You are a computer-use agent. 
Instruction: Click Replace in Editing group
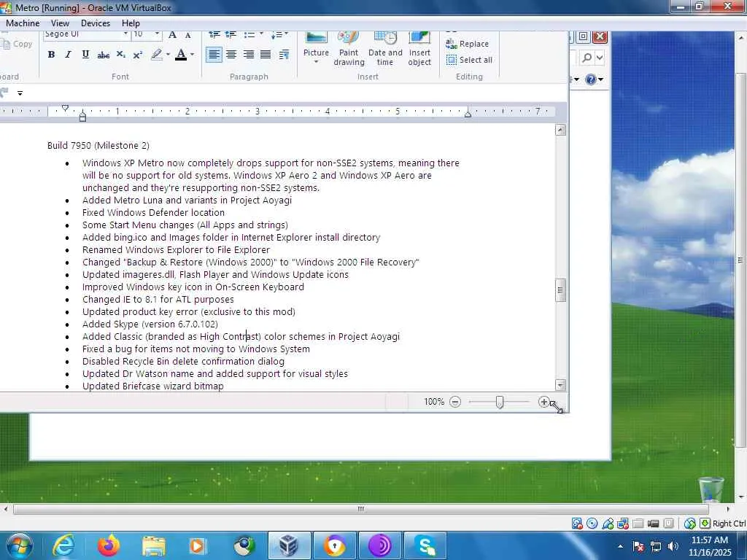(468, 44)
